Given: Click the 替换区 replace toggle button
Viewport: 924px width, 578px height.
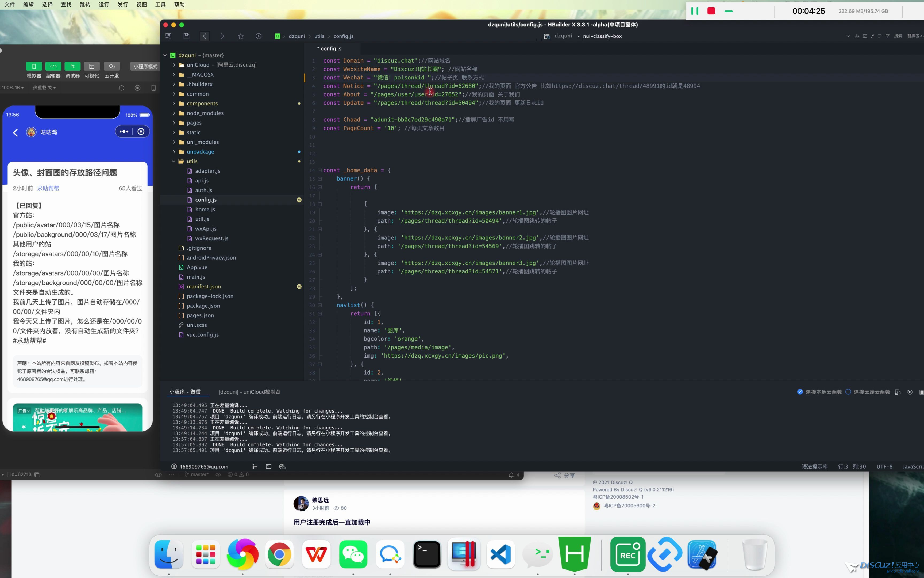Looking at the screenshot, I should coord(915,36).
